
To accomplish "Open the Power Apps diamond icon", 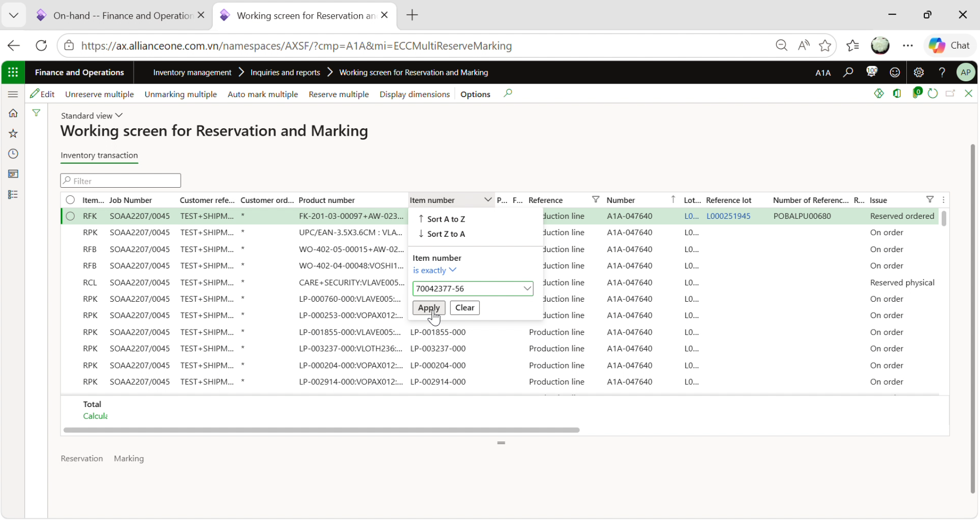I will pyautogui.click(x=879, y=93).
